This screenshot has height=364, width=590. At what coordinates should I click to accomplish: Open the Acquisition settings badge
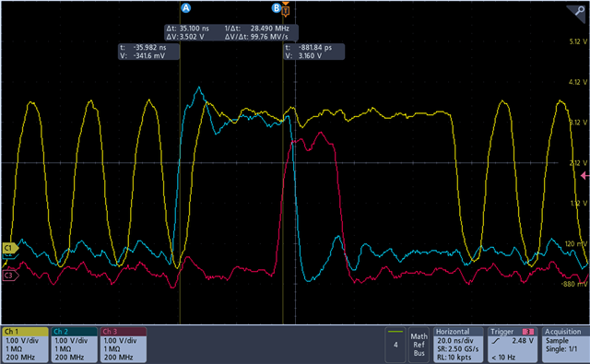click(565, 345)
